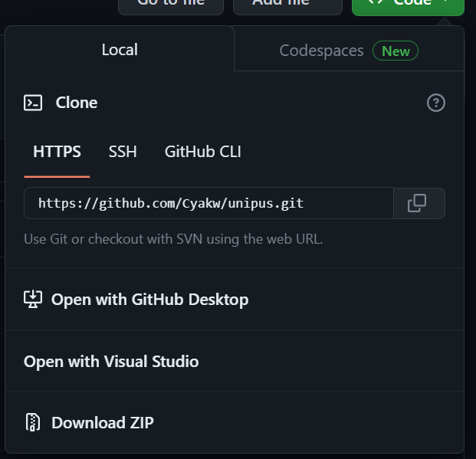Open with Visual Studio
Image resolution: width=476 pixels, height=459 pixels.
point(235,361)
